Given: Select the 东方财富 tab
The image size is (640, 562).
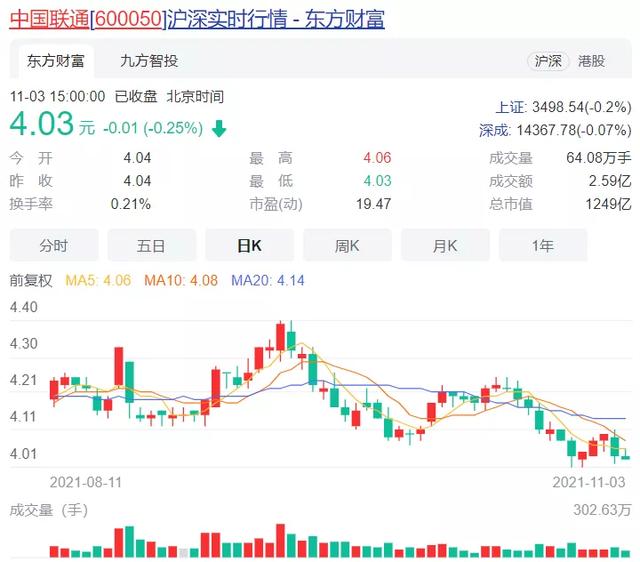Looking at the screenshot, I should (56, 61).
